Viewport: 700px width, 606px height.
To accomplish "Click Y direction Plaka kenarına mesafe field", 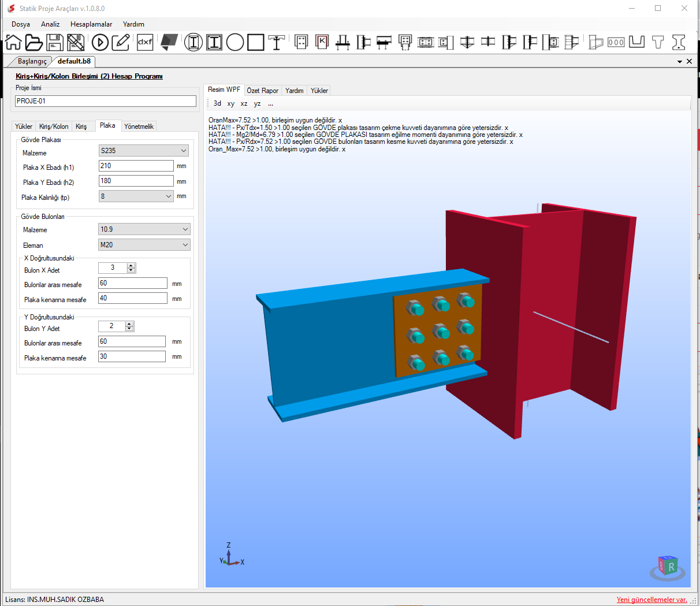I will tap(132, 356).
